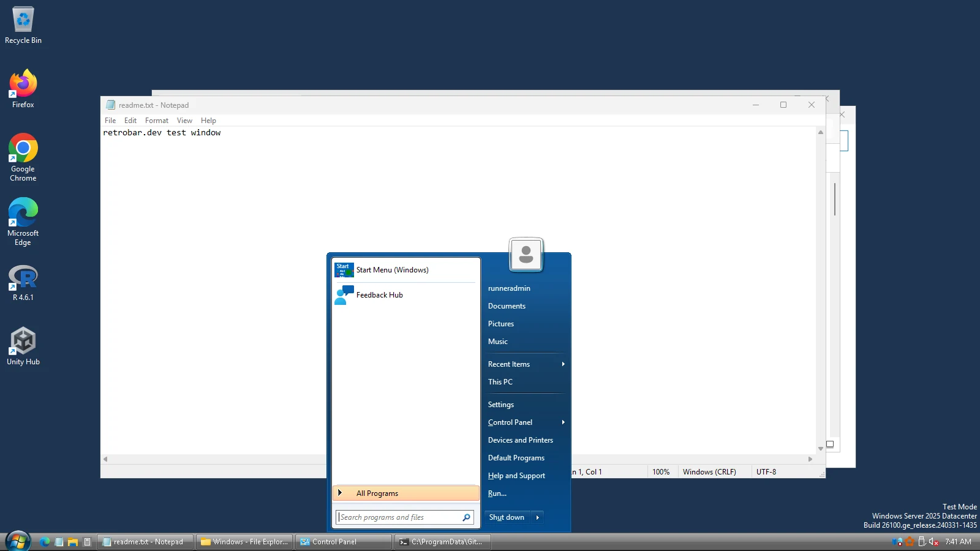Image resolution: width=980 pixels, height=551 pixels.
Task: Click the search magnifier icon
Action: click(466, 517)
